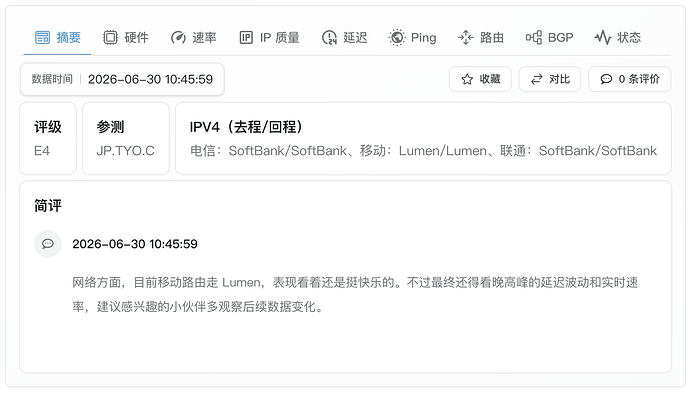Open the BGP tab

click(550, 37)
